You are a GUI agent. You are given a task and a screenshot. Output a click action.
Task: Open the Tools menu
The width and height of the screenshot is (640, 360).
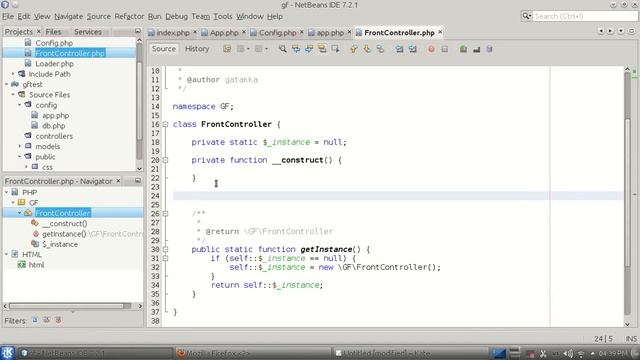(222, 16)
